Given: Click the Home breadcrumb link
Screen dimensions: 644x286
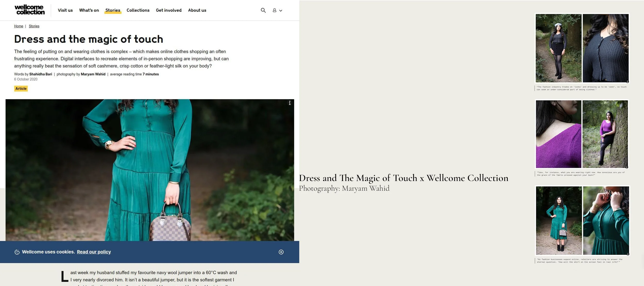Looking at the screenshot, I should (x=19, y=26).
